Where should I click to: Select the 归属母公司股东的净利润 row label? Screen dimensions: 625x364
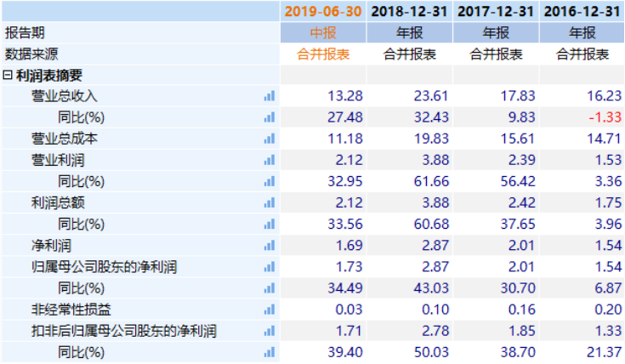(104, 267)
